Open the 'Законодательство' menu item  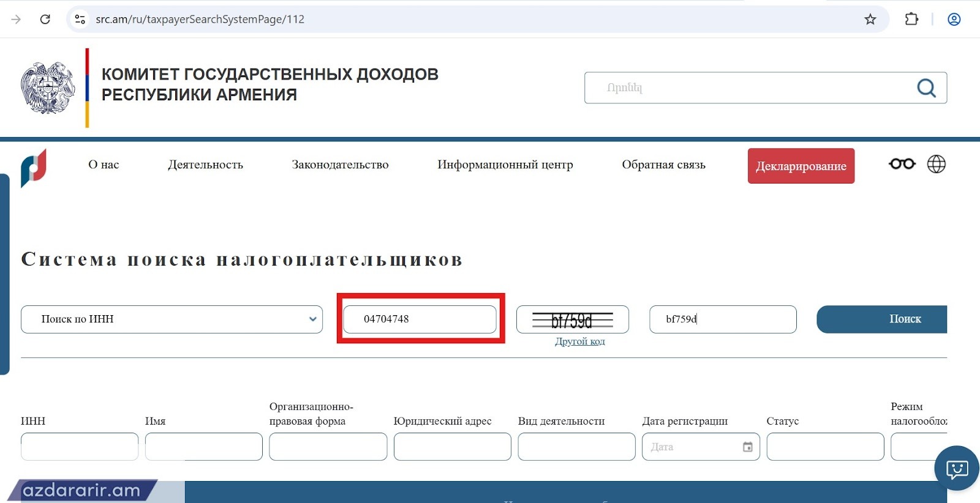coord(340,165)
